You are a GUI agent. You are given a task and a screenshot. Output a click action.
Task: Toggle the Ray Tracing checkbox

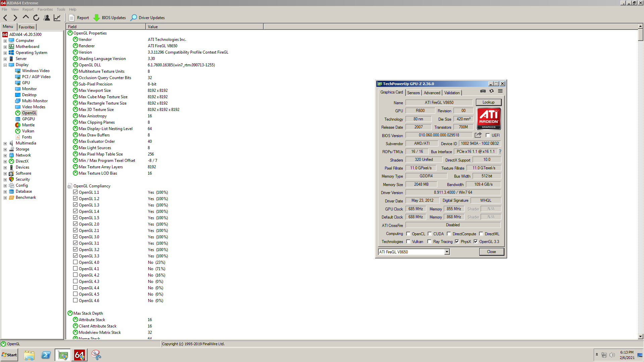click(429, 242)
